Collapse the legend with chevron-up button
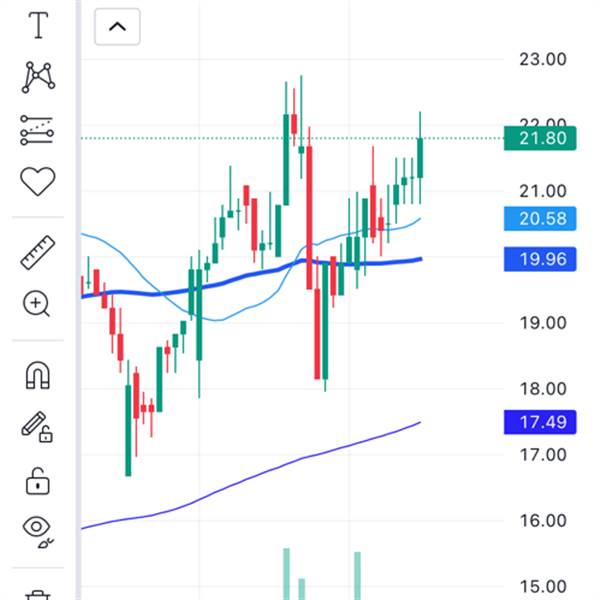Viewport: 600px width, 600px height. click(x=117, y=27)
